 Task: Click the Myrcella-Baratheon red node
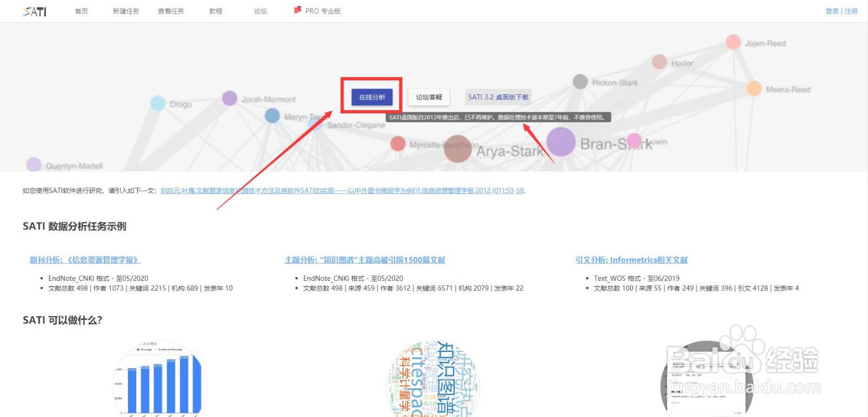coord(398,144)
